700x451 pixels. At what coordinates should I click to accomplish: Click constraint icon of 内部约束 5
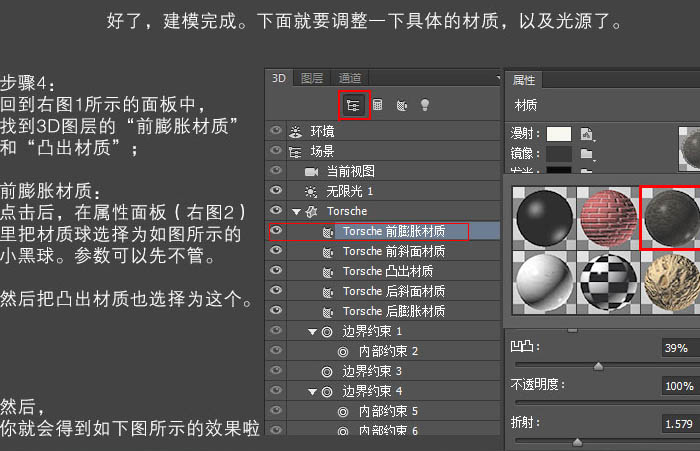343,412
